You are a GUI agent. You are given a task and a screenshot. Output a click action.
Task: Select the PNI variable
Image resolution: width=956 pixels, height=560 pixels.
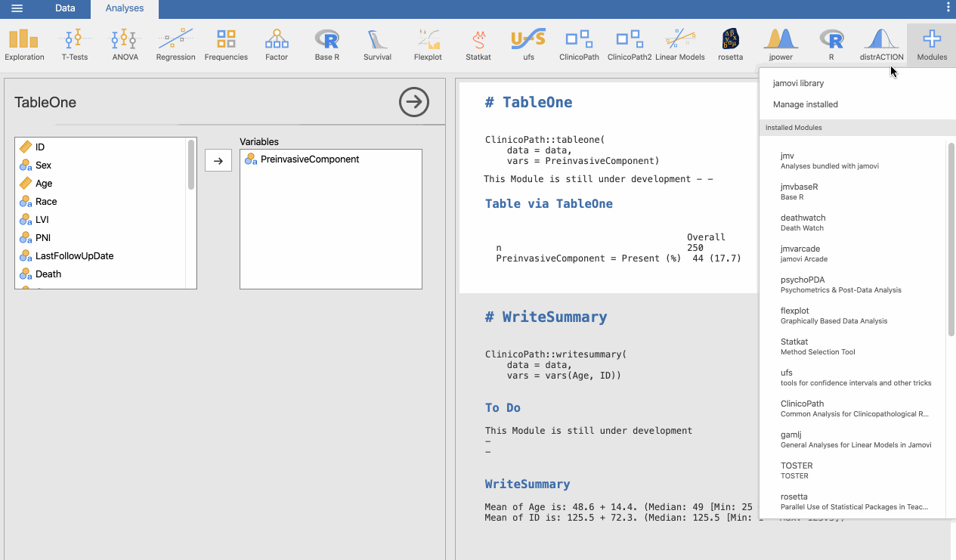[101, 238]
